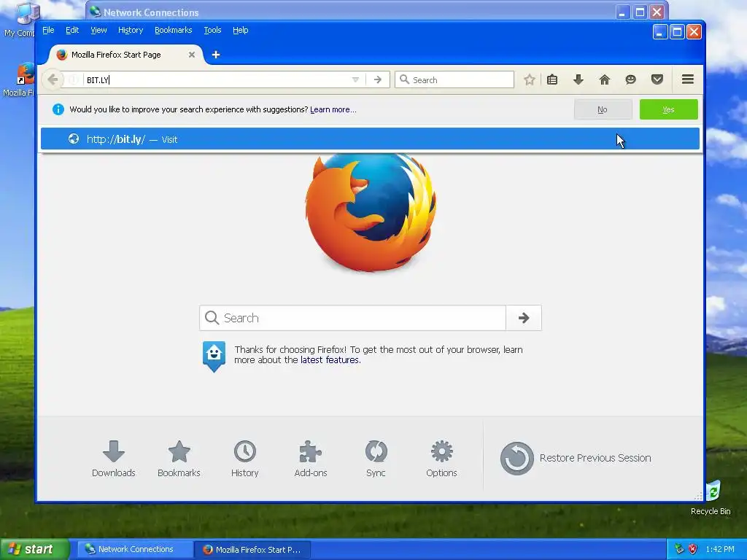Open Sync from the start page
Viewport: 747px width, 560px height.
(x=376, y=459)
